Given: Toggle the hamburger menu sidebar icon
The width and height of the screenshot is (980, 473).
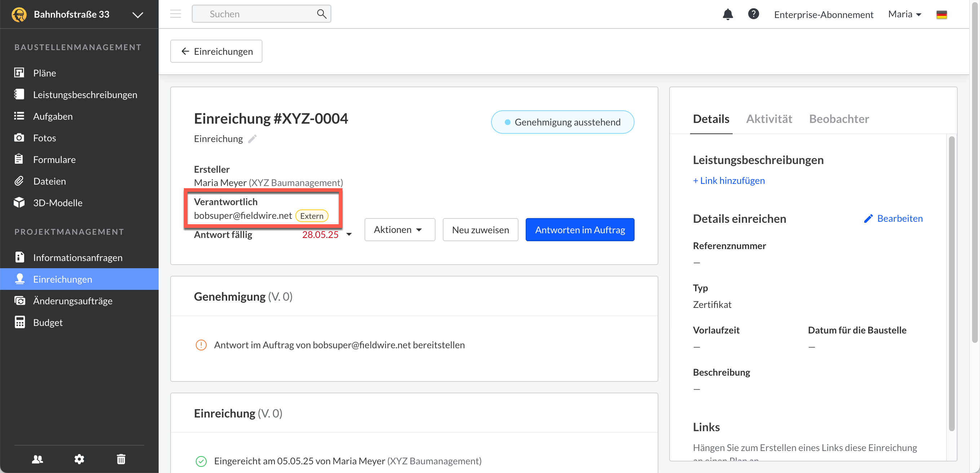Looking at the screenshot, I should (175, 14).
